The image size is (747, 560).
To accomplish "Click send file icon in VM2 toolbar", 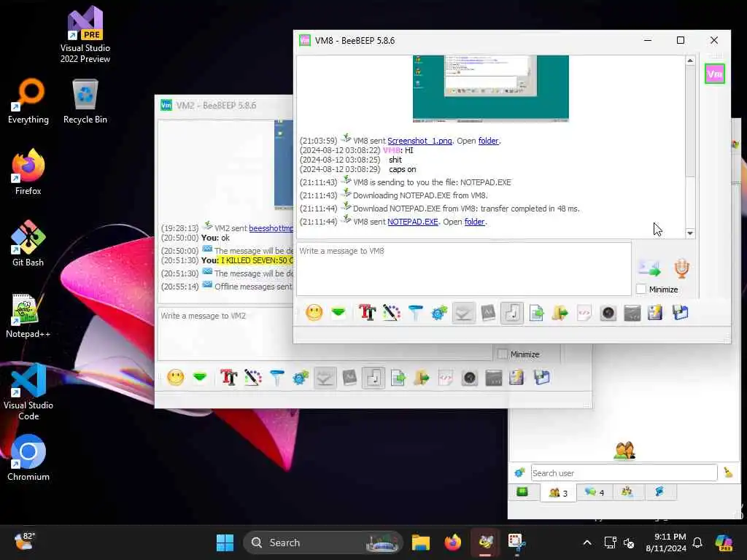I will (x=398, y=378).
